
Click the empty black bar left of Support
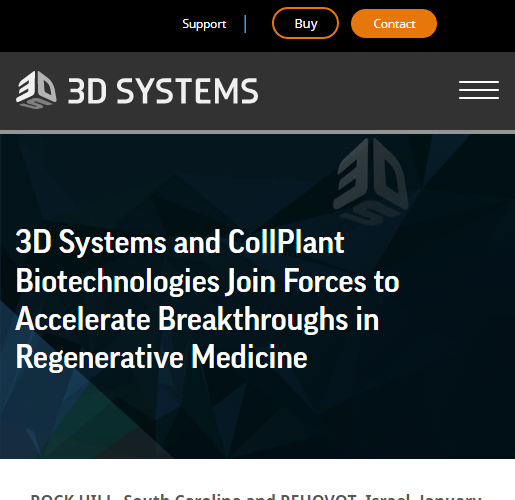[90, 25]
